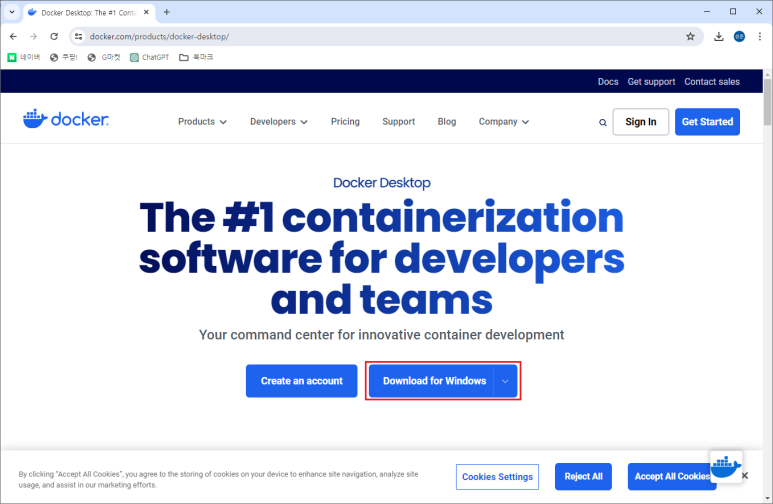
Task: Open the Docs link
Action: coord(608,82)
